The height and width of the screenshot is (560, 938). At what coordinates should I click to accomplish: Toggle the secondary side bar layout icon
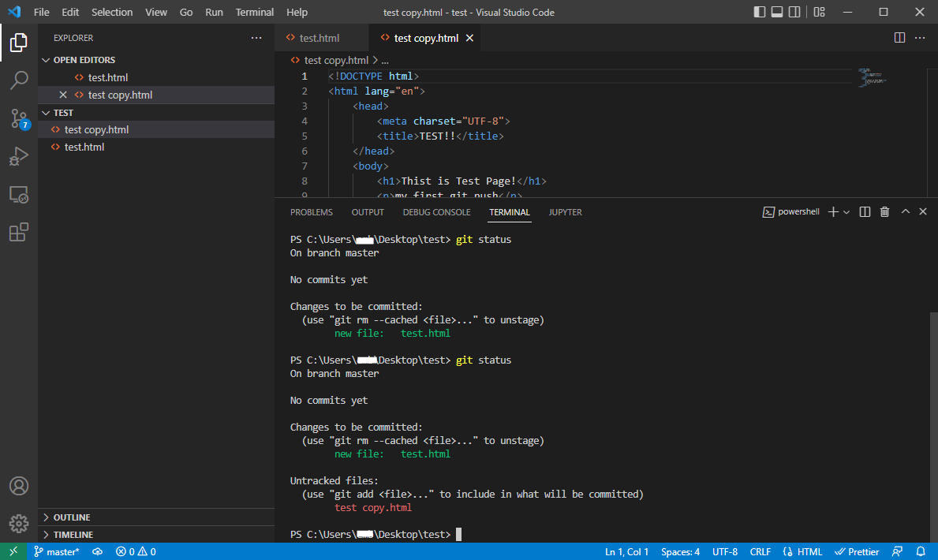coord(794,12)
